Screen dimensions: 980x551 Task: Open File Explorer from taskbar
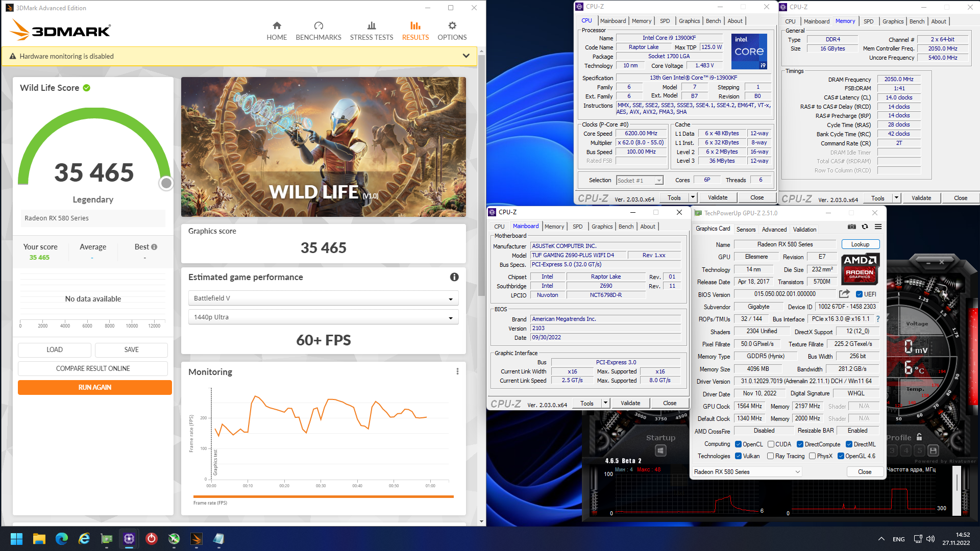click(39, 539)
